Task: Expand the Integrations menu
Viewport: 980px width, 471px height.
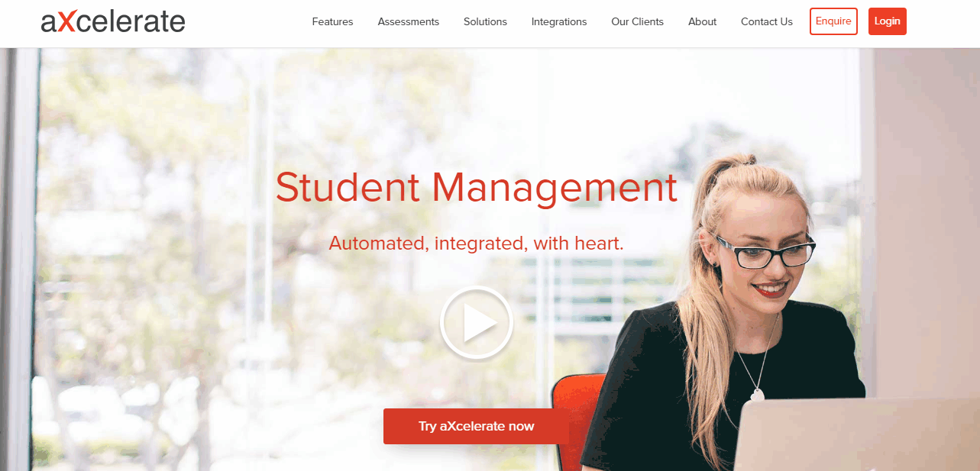Action: [x=559, y=21]
